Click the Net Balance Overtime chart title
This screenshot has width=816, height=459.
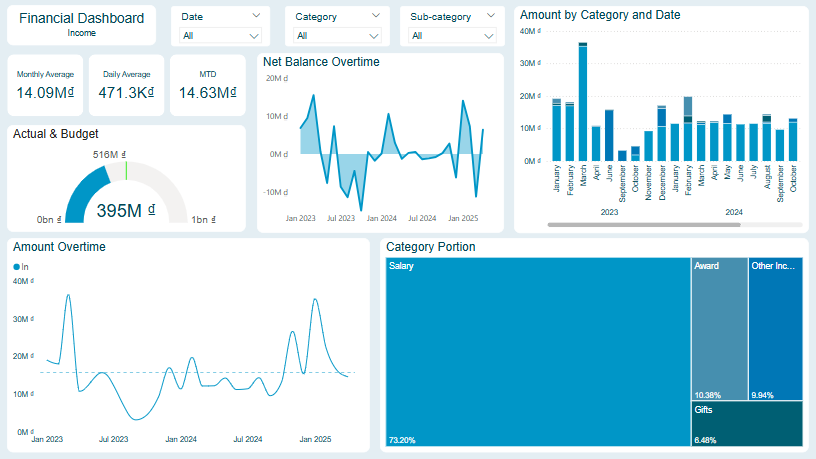[321, 62]
